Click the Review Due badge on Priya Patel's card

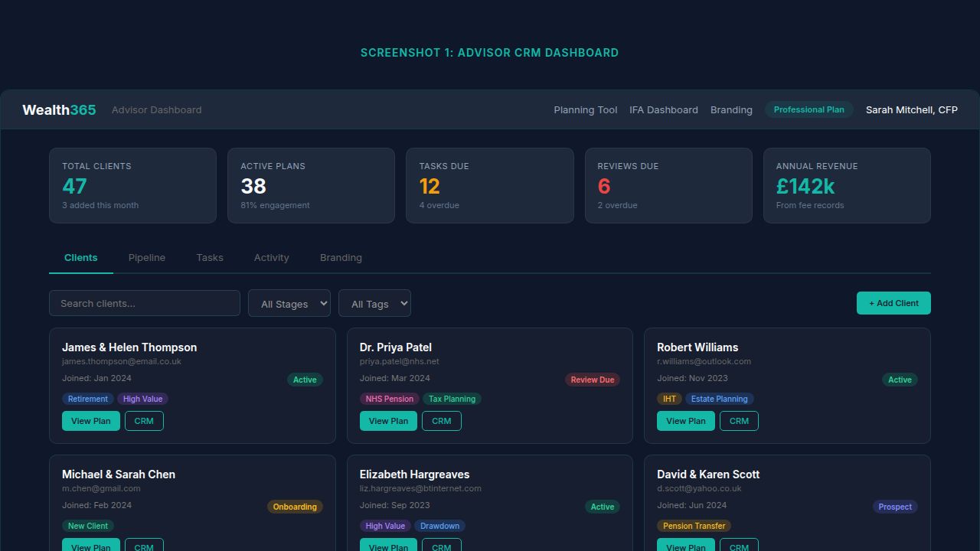[x=592, y=380]
